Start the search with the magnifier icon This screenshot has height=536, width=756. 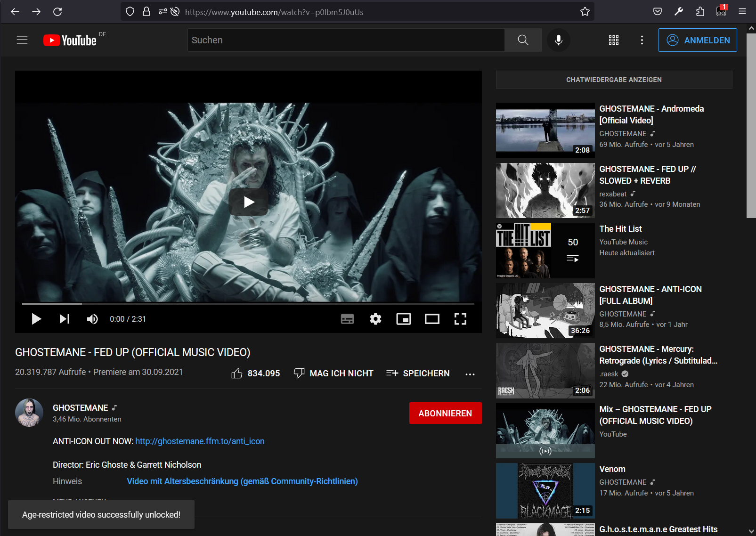[523, 40]
